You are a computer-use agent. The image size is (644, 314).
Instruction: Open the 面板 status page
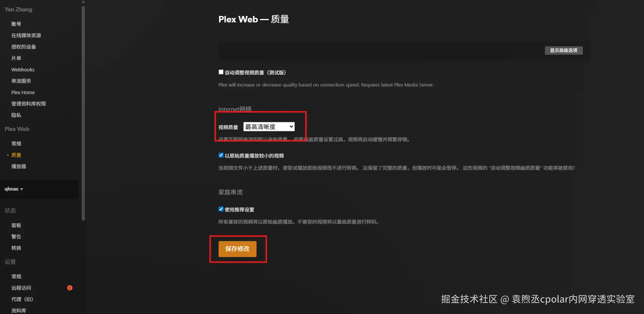[x=16, y=225]
